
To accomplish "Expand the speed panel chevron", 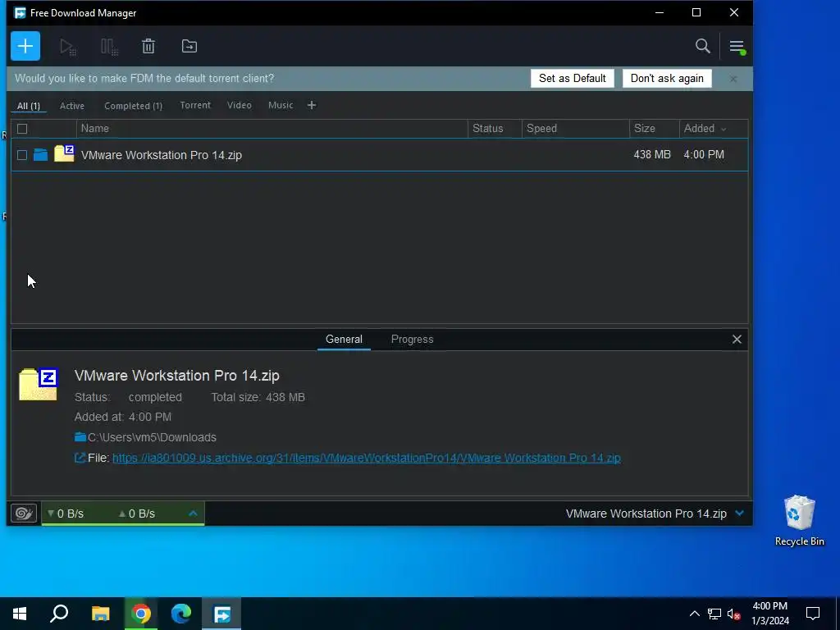I will coord(193,514).
